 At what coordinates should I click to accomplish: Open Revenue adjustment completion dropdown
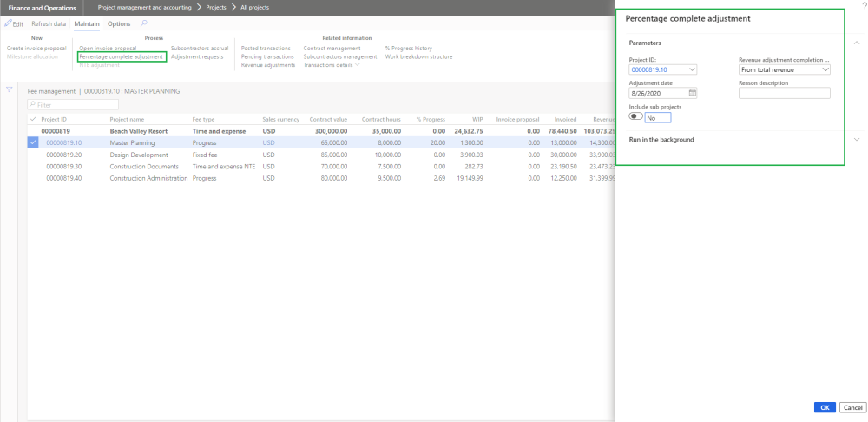[x=825, y=69]
